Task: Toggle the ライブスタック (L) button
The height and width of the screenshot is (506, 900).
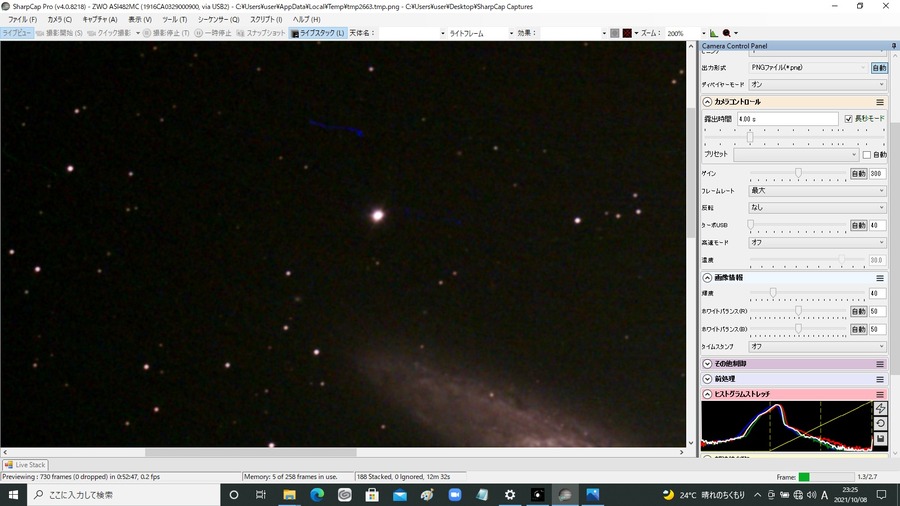Action: click(x=317, y=33)
